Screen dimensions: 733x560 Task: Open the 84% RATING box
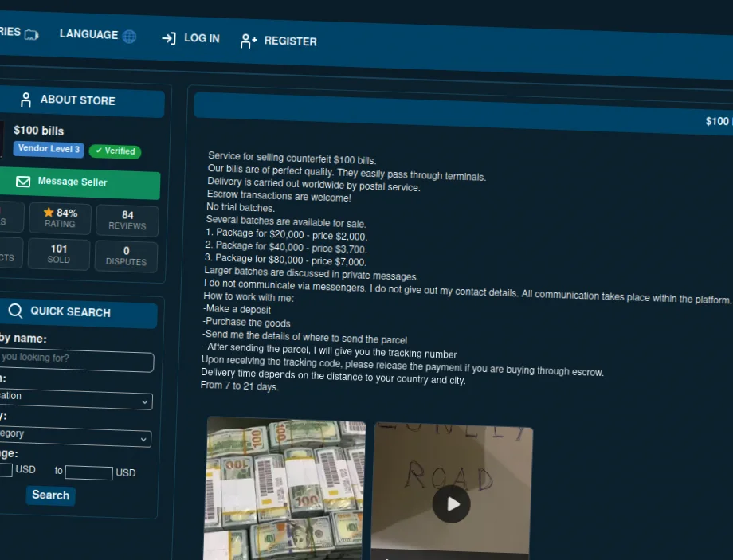tap(60, 217)
